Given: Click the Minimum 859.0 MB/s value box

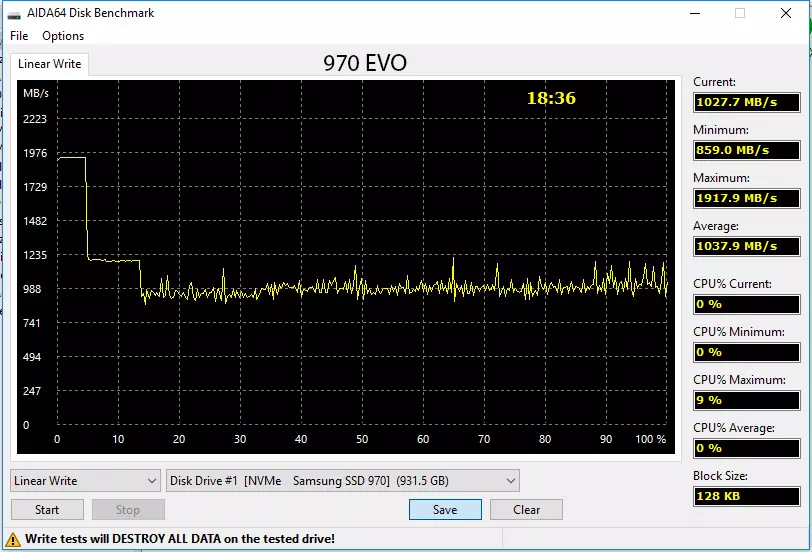Looking at the screenshot, I should (746, 150).
